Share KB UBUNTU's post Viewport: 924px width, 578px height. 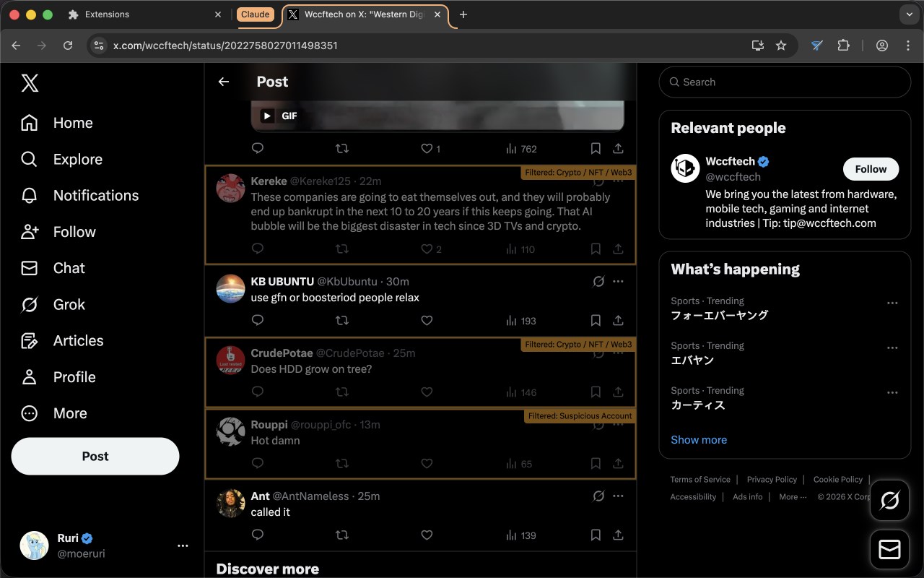tap(619, 320)
